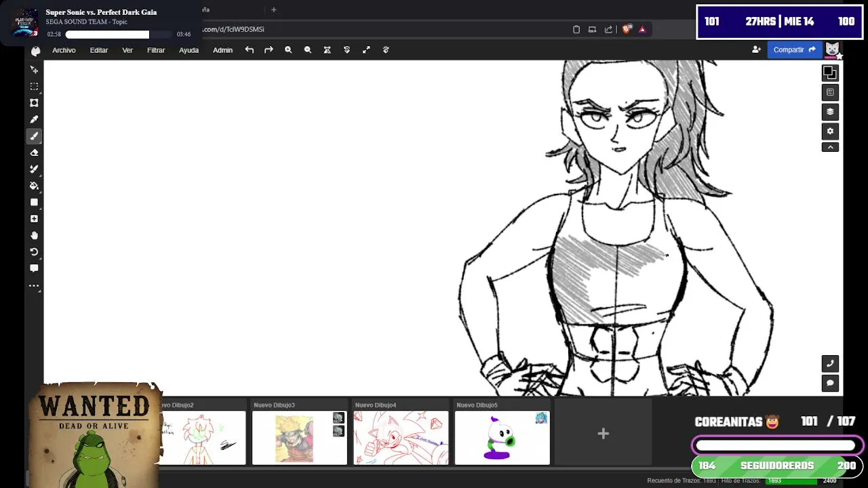Click the Brave shields lion icon

[x=627, y=29]
